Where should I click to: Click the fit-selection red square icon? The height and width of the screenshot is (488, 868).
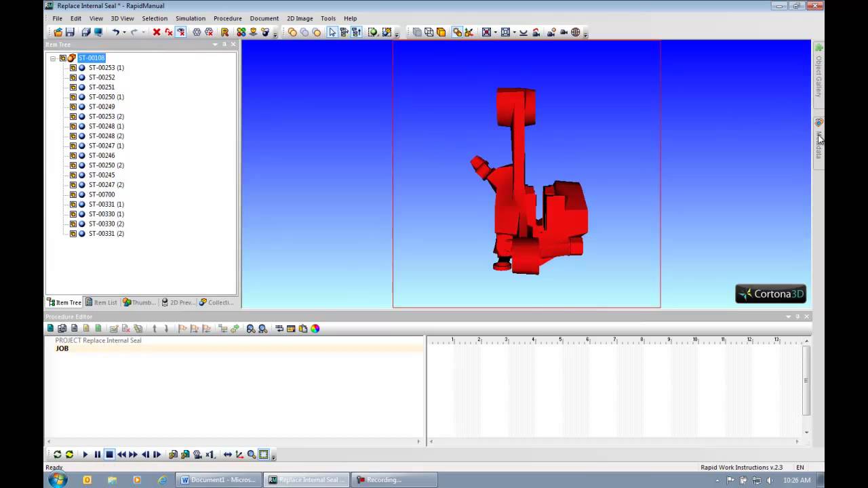[x=486, y=32]
